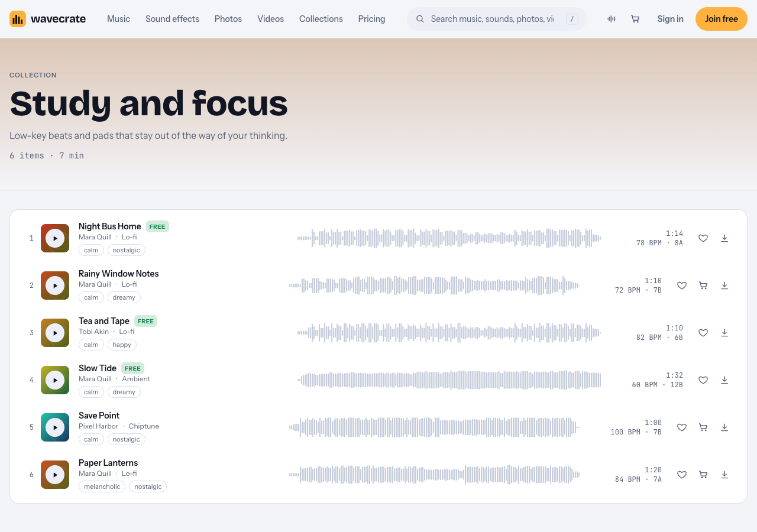
Task: Click the Join free button
Action: [722, 19]
